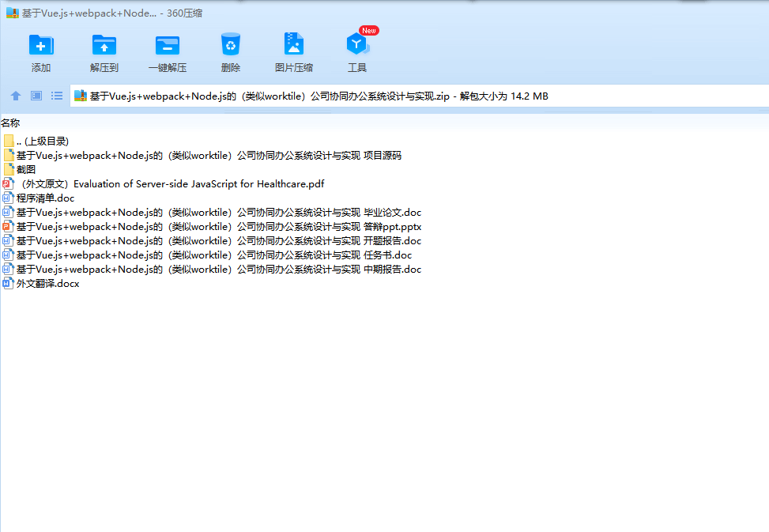Select Evaluation of Server-side JavaScript for Healthcare.pdf
The height and width of the screenshot is (532, 769).
pos(173,184)
